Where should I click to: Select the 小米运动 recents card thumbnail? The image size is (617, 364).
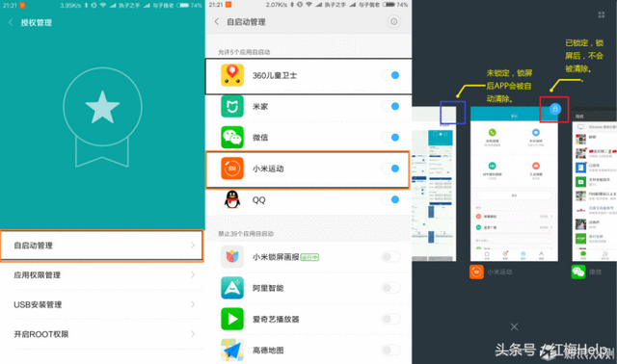[514, 184]
